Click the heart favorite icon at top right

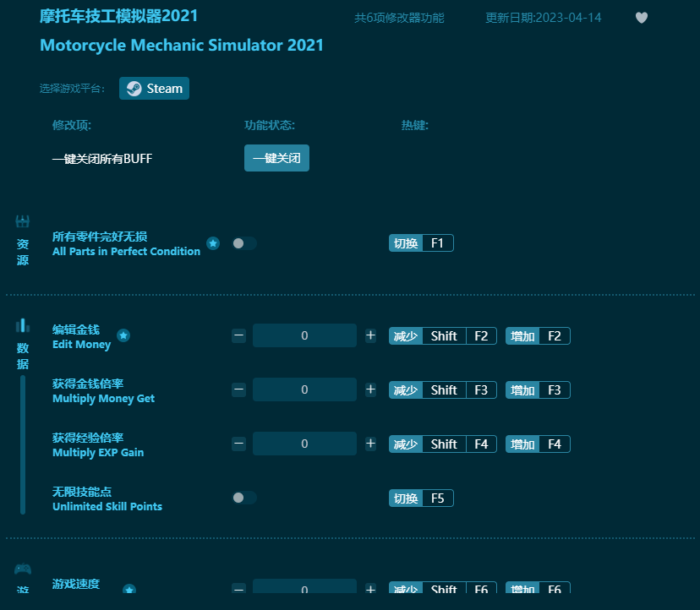click(x=641, y=17)
